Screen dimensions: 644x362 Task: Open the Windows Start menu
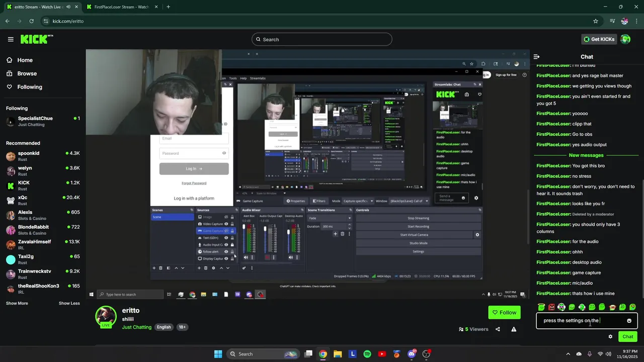pos(218,354)
